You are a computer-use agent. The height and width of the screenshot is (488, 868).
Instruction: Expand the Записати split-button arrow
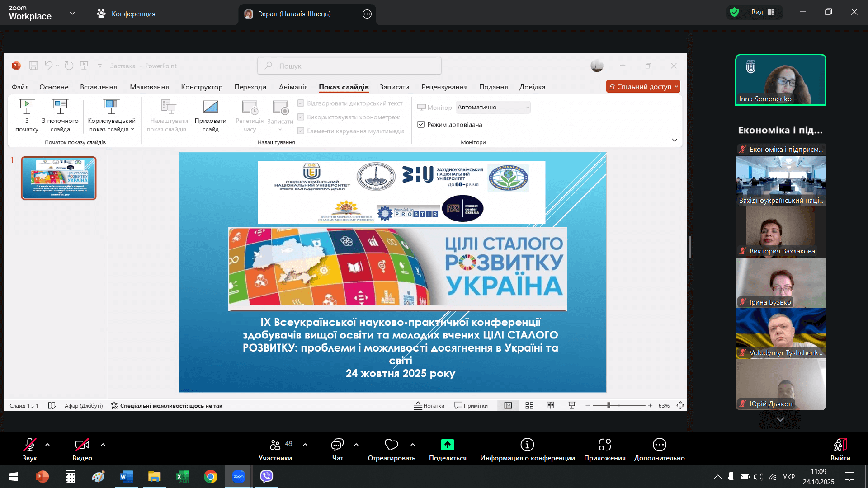[x=280, y=129]
